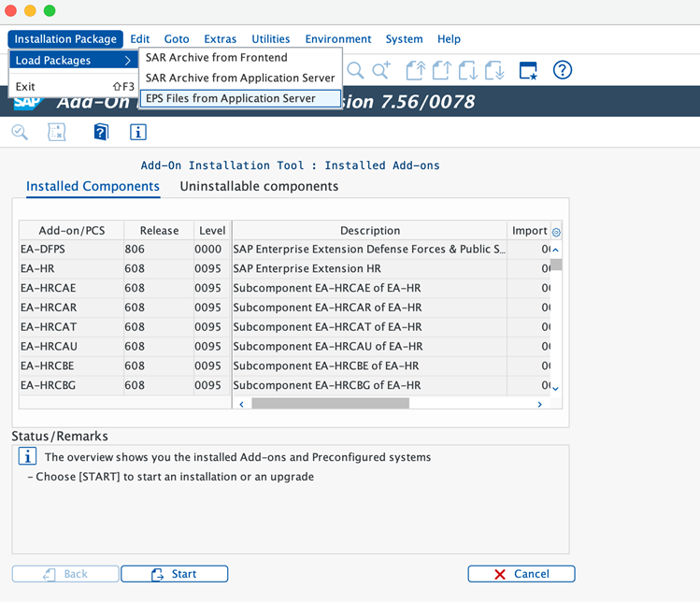Click the vertical scrollbar thumb
The height and width of the screenshot is (602, 700).
[x=556, y=265]
